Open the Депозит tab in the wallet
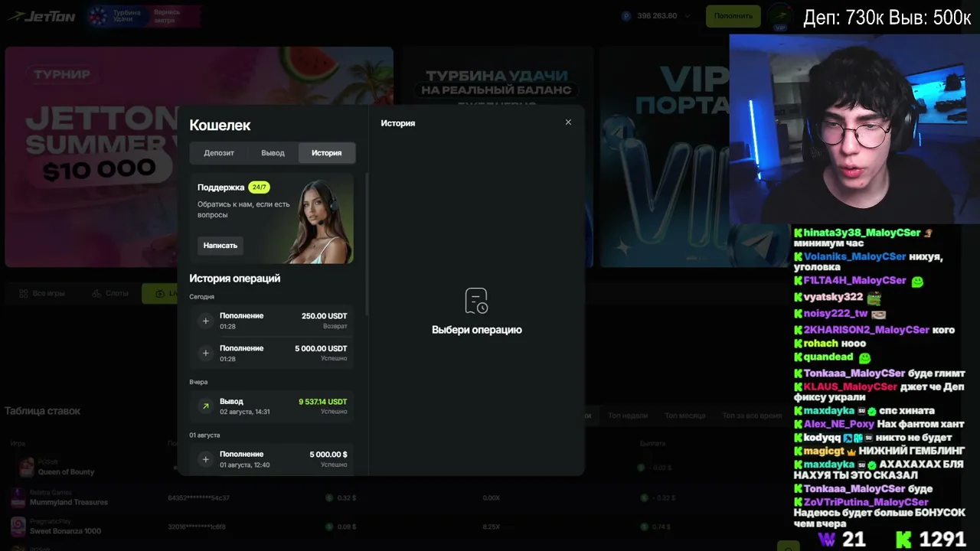The width and height of the screenshot is (980, 551). (x=219, y=153)
